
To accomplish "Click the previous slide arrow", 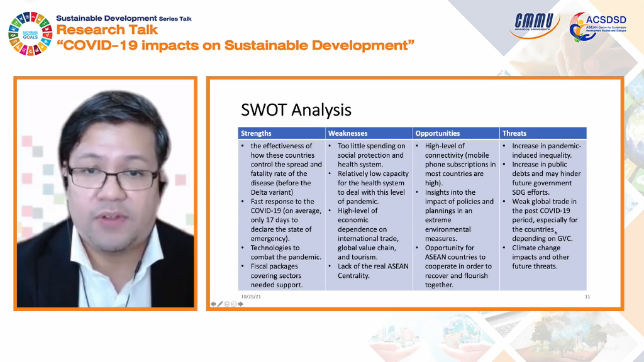I will coord(213,304).
